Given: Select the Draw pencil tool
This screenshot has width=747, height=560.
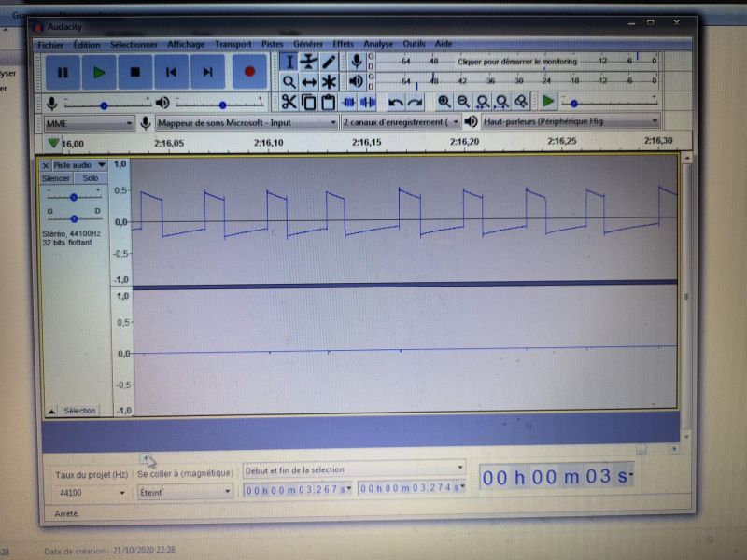Looking at the screenshot, I should (x=329, y=62).
